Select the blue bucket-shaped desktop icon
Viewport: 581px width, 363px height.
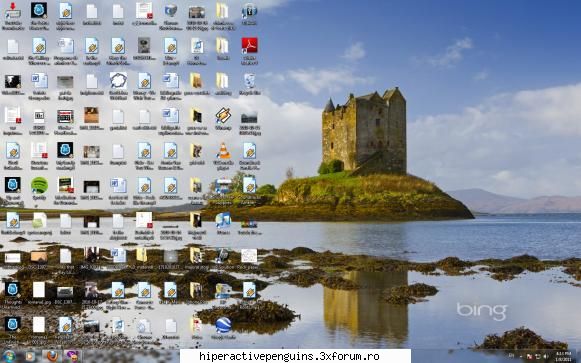[170, 10]
